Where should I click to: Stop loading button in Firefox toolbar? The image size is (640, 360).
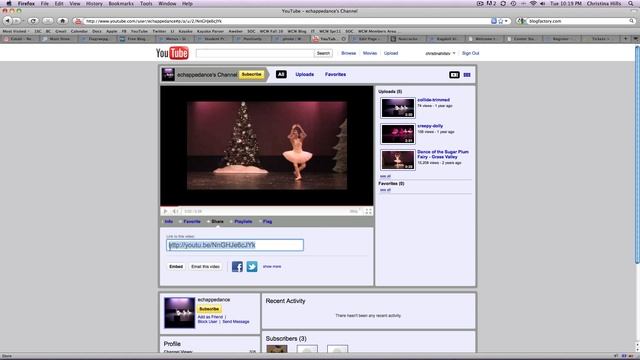(48, 21)
